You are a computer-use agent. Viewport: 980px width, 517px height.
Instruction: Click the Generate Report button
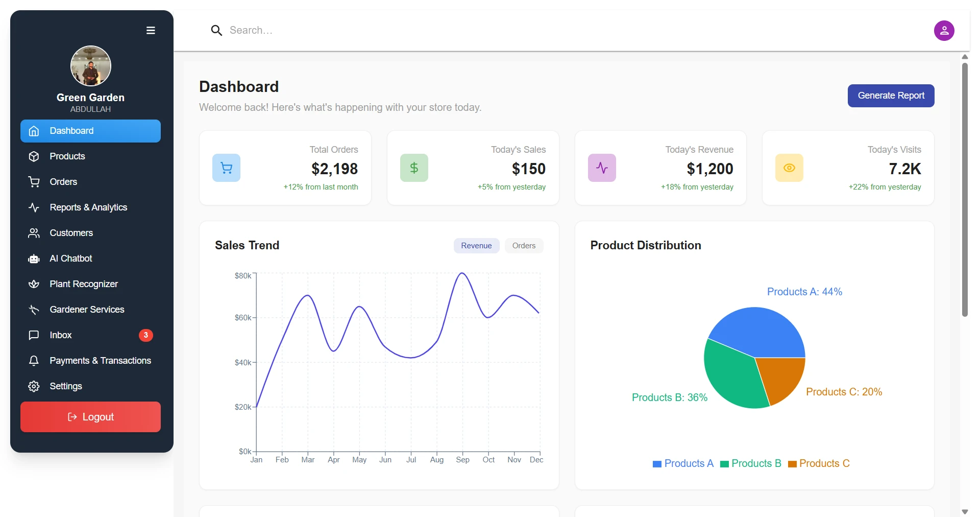891,96
